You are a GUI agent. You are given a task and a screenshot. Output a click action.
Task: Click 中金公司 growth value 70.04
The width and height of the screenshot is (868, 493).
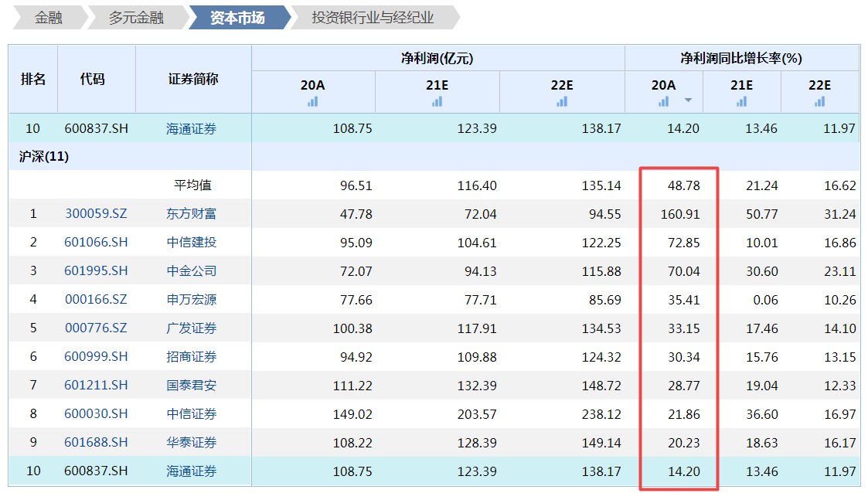(684, 272)
